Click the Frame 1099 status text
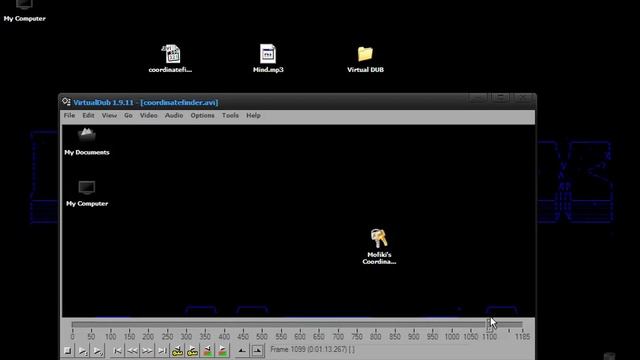 pos(312,350)
